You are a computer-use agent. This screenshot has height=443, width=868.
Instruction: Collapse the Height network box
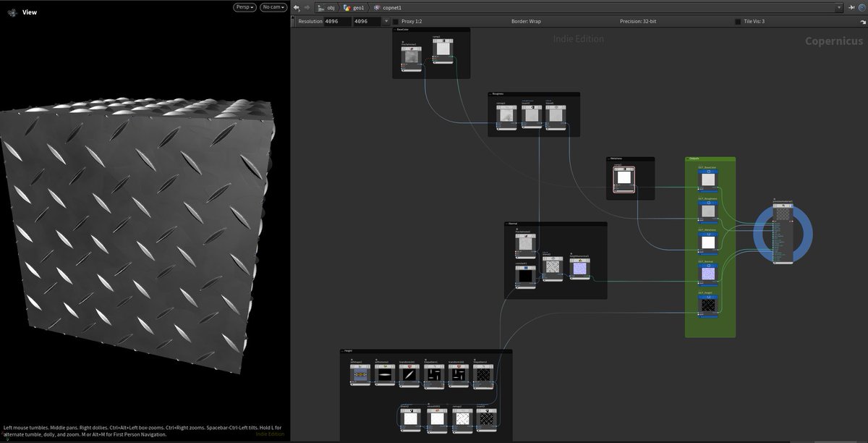pyautogui.click(x=342, y=352)
